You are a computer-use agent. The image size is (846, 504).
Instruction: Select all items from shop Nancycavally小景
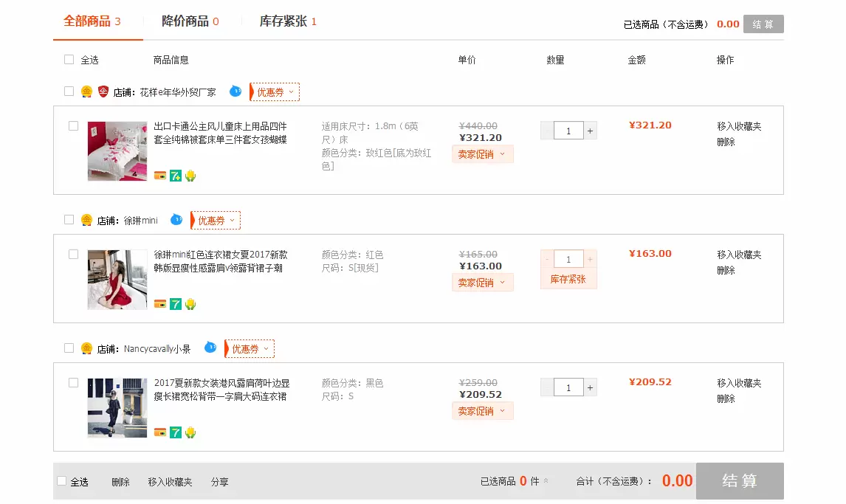point(69,348)
